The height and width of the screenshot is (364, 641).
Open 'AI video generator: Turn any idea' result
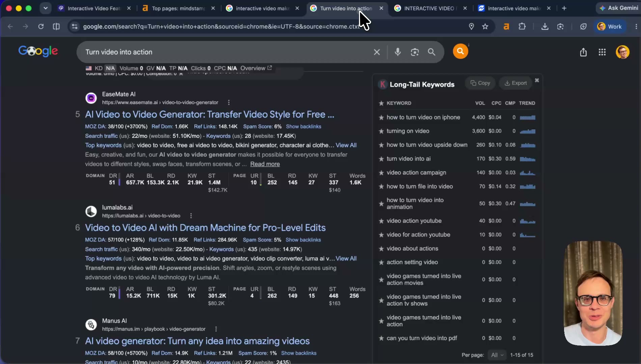[x=197, y=341]
